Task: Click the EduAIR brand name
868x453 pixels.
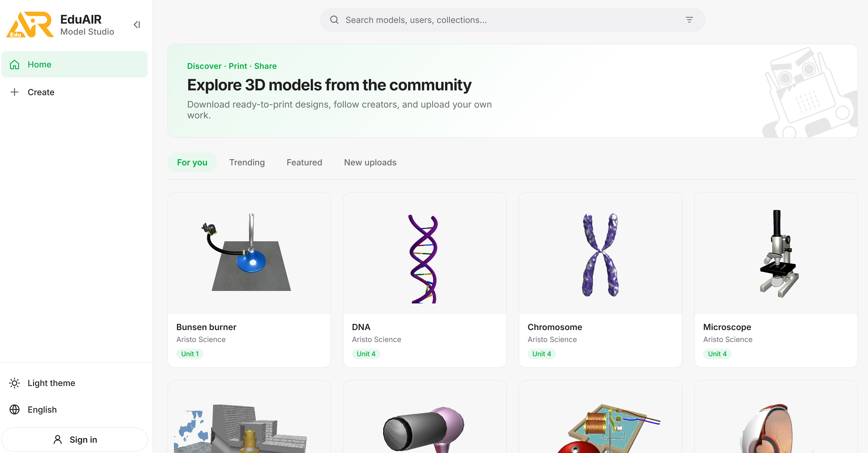Action: point(81,19)
